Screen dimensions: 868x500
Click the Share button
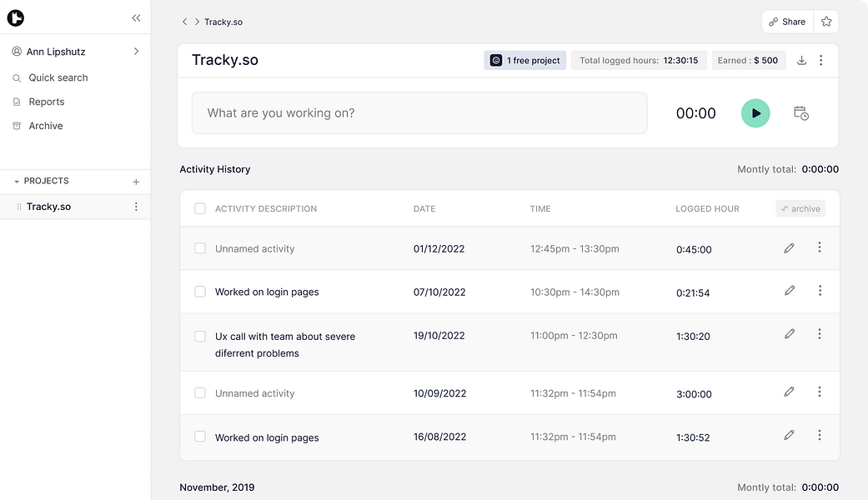(786, 22)
